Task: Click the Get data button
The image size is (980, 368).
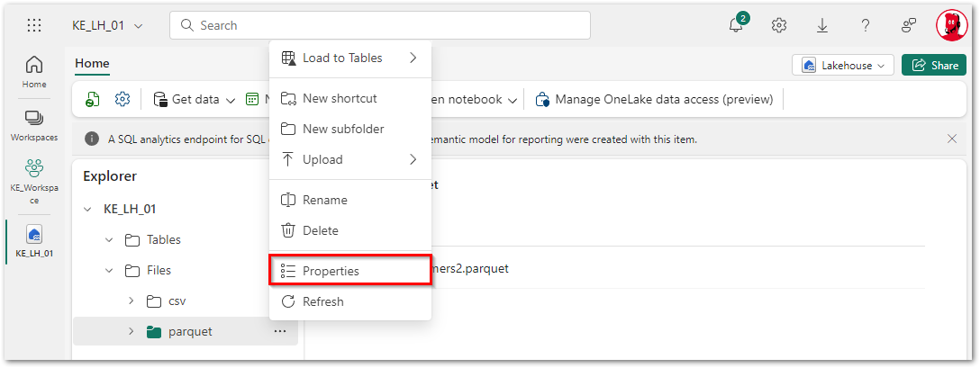Action: [186, 99]
